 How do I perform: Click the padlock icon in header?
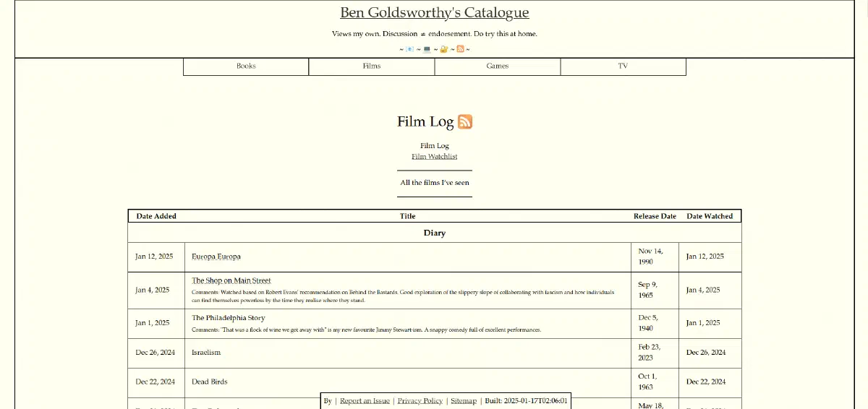pos(444,49)
